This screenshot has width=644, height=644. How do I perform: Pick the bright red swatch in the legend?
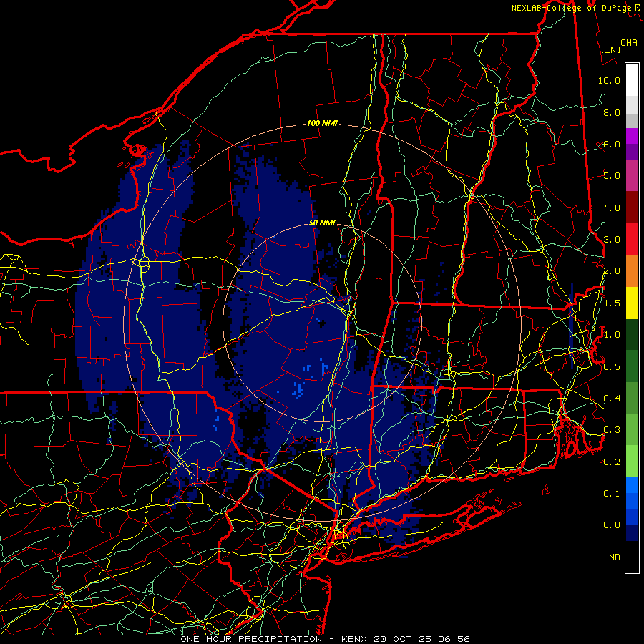[x=632, y=239]
